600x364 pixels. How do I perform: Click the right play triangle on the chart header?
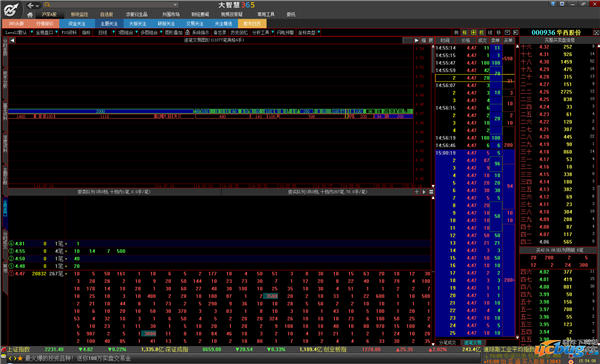click(x=416, y=40)
